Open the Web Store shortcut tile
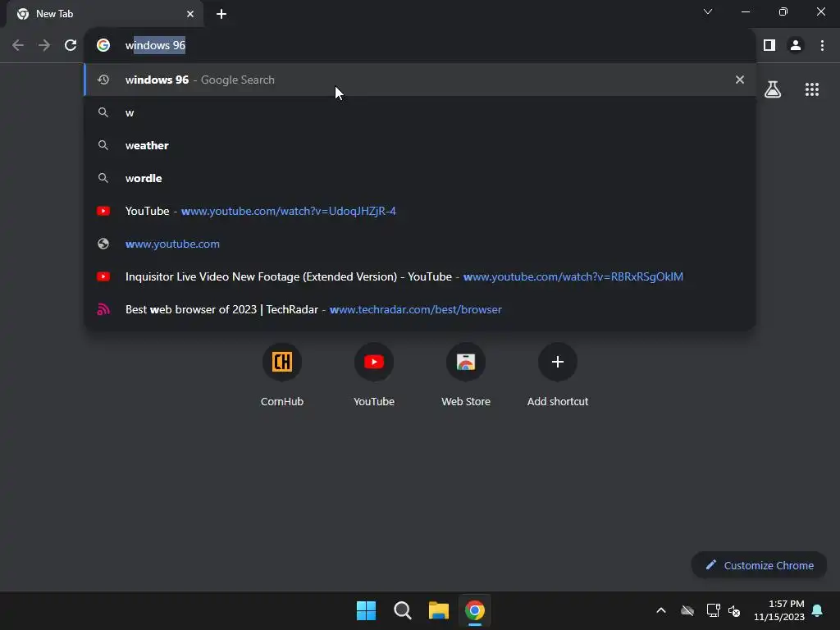The height and width of the screenshot is (630, 840). 466,375
